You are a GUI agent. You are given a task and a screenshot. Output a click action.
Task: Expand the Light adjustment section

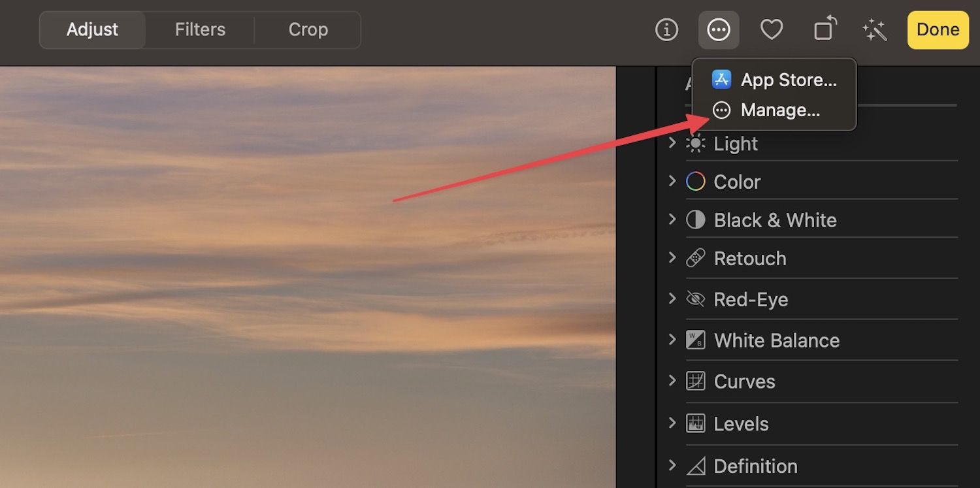pos(674,143)
